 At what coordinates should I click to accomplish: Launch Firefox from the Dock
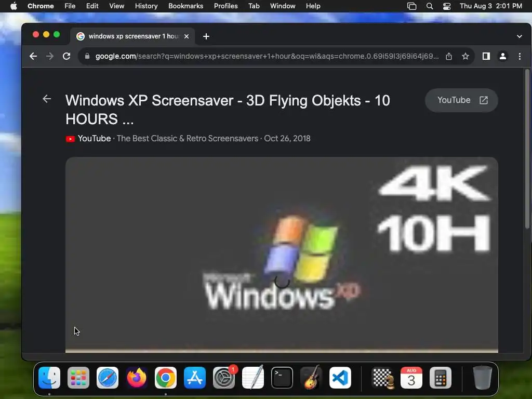[x=137, y=378]
